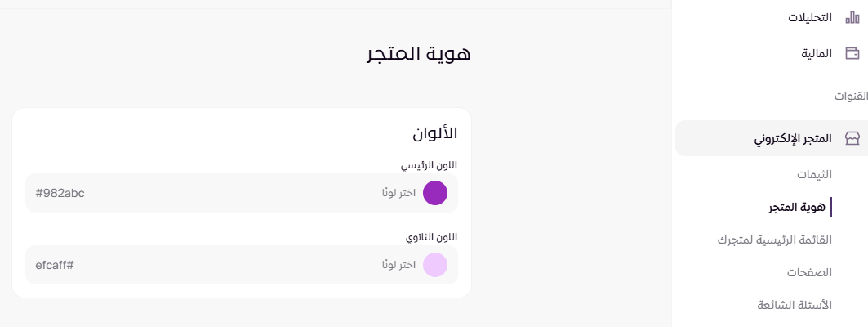Click the storefront icon beside المتجر الإلكتروني
Image resolution: width=868 pixels, height=327 pixels.
tap(852, 138)
